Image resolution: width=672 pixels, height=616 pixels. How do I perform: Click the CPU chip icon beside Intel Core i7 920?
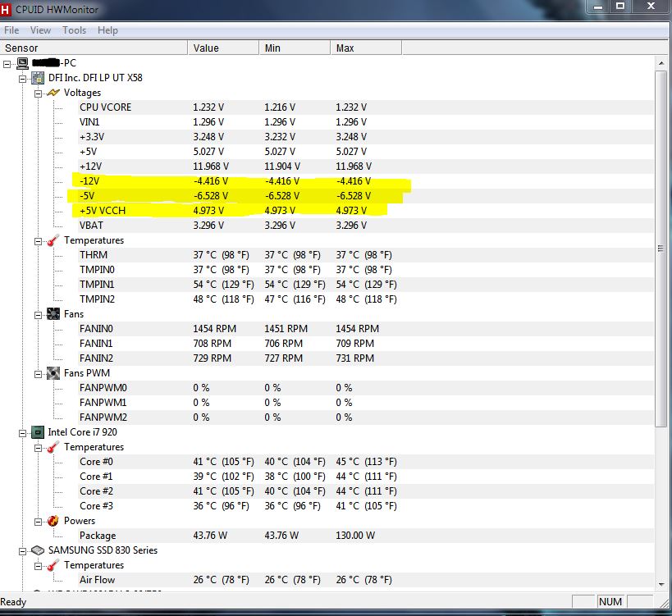coord(38,432)
